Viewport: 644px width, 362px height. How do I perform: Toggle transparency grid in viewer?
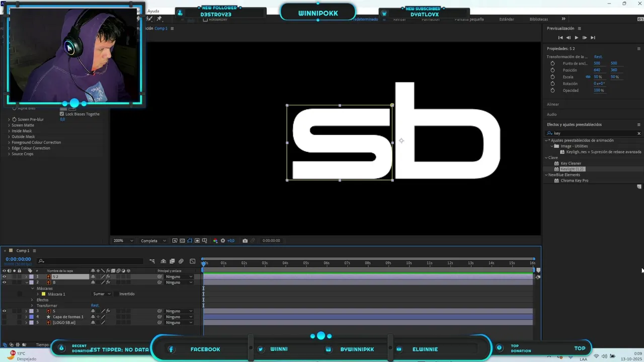coord(182,241)
